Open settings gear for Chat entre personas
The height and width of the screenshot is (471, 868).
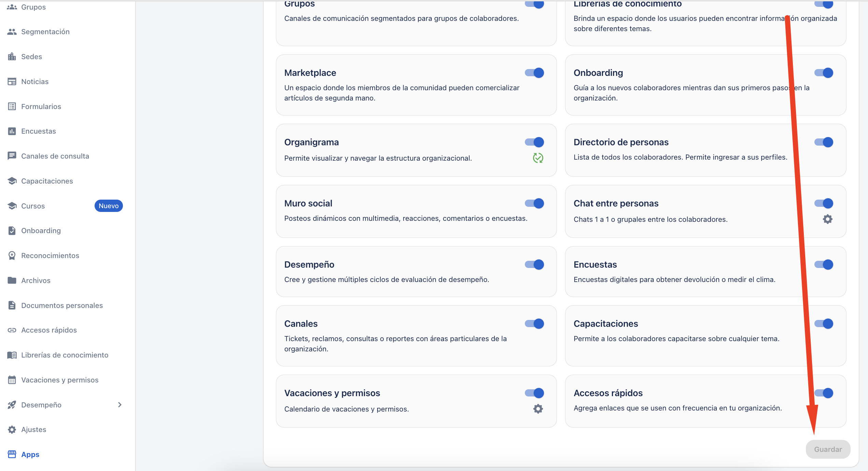(x=827, y=219)
